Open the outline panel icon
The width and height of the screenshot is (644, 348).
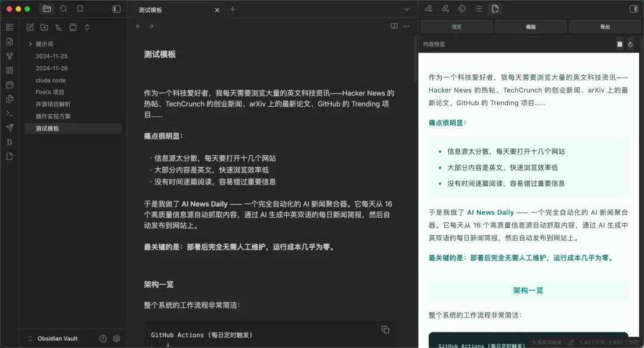(478, 8)
